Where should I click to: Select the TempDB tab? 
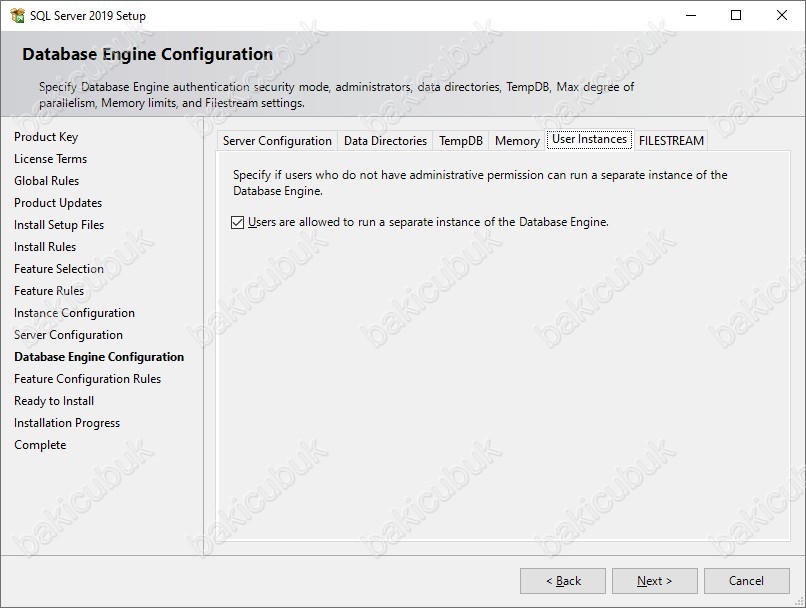tap(461, 141)
